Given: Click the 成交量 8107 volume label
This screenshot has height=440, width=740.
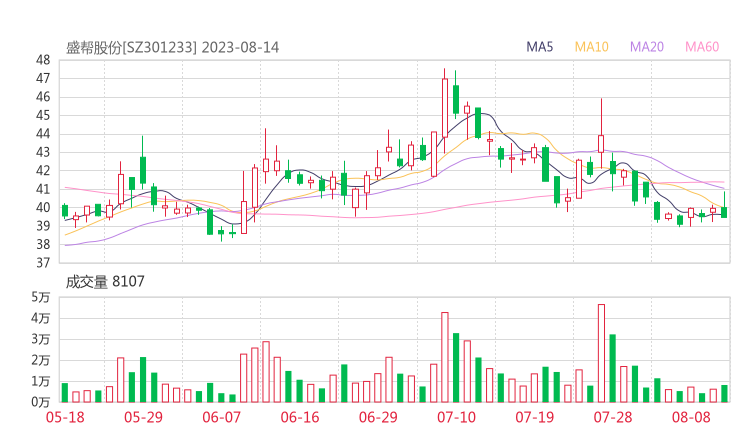Looking at the screenshot, I should click(105, 282).
